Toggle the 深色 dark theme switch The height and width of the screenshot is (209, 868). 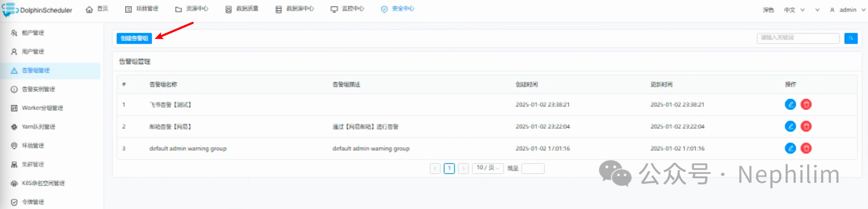click(768, 10)
